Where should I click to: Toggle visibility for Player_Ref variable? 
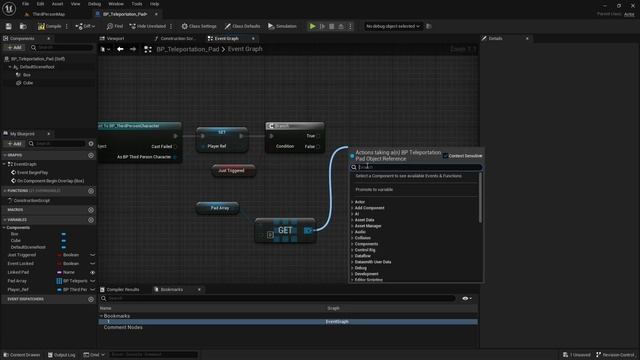point(93,289)
